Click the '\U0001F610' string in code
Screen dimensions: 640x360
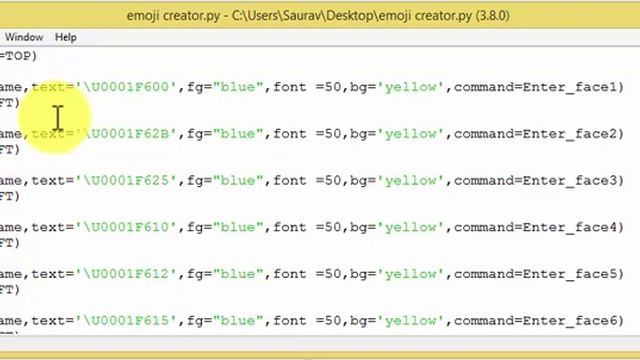(127, 227)
